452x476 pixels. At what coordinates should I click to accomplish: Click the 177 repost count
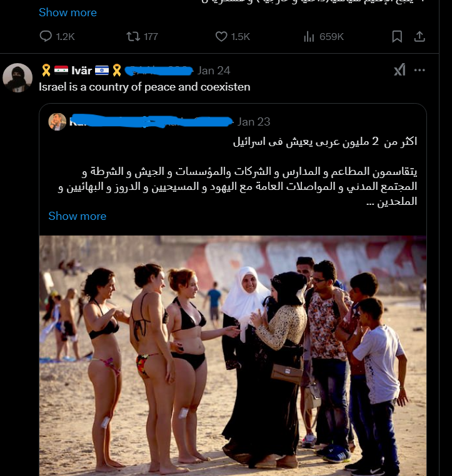(151, 37)
